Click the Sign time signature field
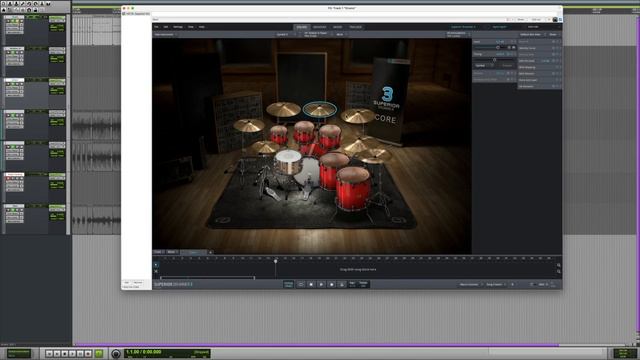The height and width of the screenshot is (360, 640). click(352, 284)
